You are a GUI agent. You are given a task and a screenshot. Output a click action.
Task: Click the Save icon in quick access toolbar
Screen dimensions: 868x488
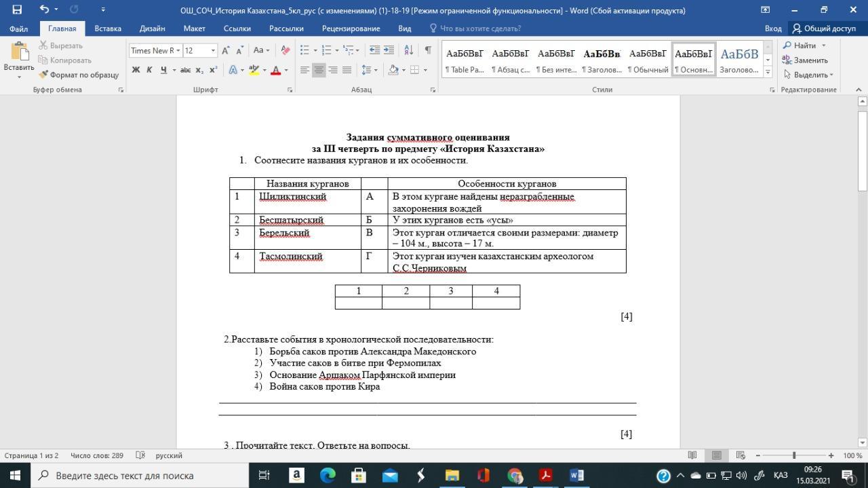(x=17, y=10)
